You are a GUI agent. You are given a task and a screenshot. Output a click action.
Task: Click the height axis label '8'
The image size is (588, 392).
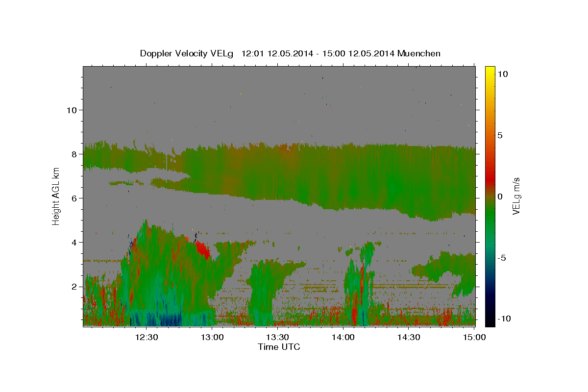coord(74,154)
